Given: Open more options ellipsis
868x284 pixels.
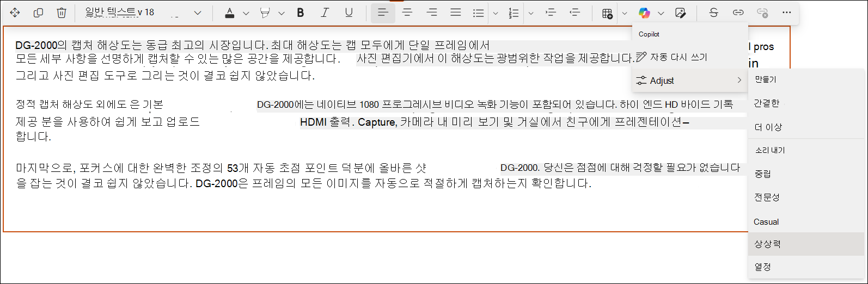Looking at the screenshot, I should (x=786, y=13).
